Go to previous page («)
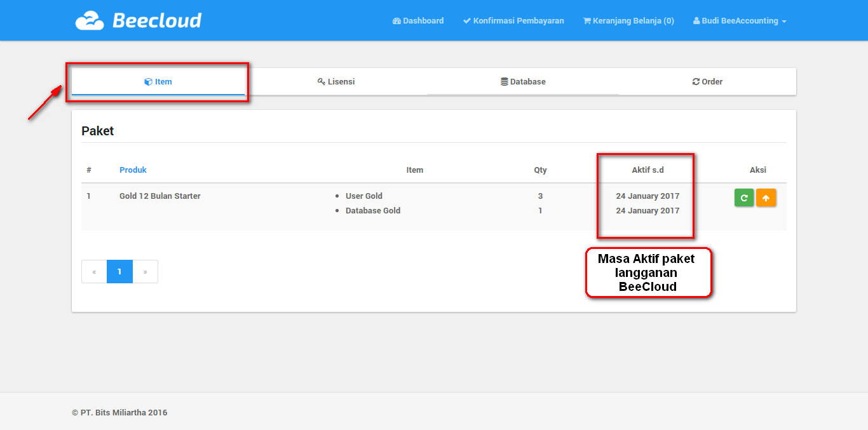 [94, 272]
